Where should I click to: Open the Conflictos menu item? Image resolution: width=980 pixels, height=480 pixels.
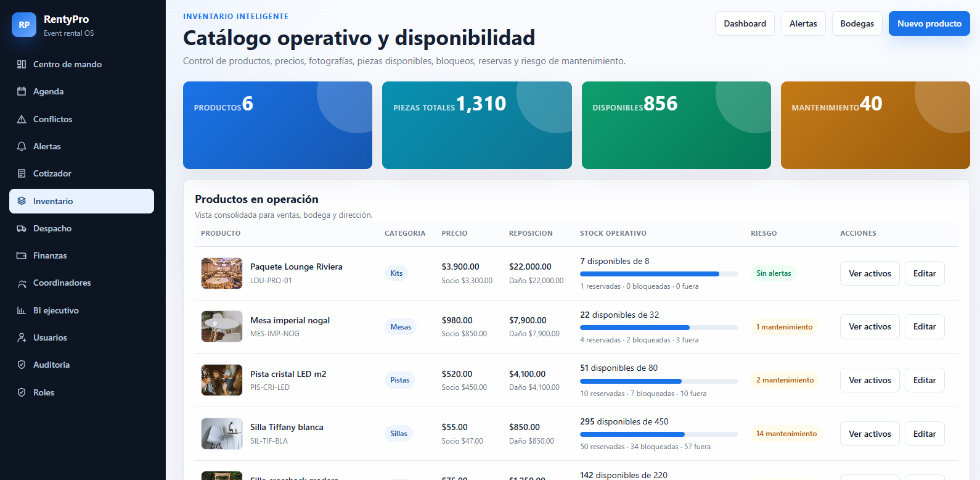click(81, 119)
